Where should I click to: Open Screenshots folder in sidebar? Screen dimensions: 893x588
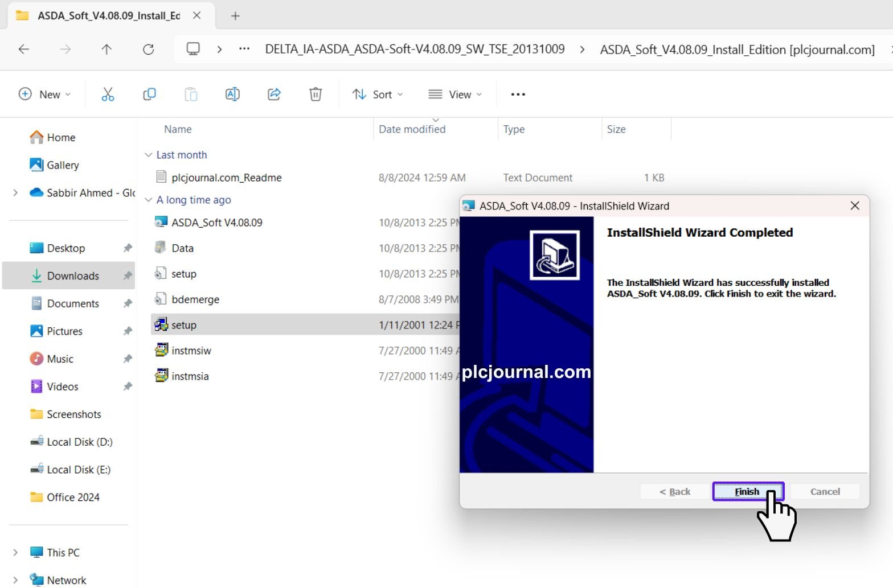[65, 414]
